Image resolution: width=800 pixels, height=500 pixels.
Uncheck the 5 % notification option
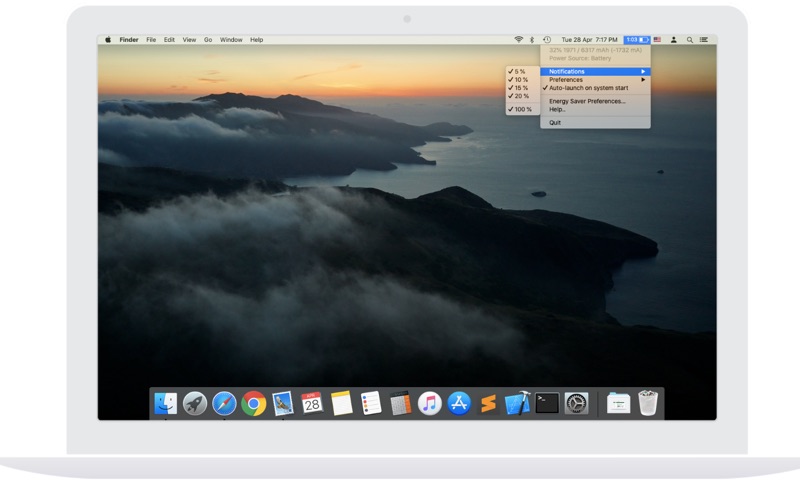tap(519, 71)
